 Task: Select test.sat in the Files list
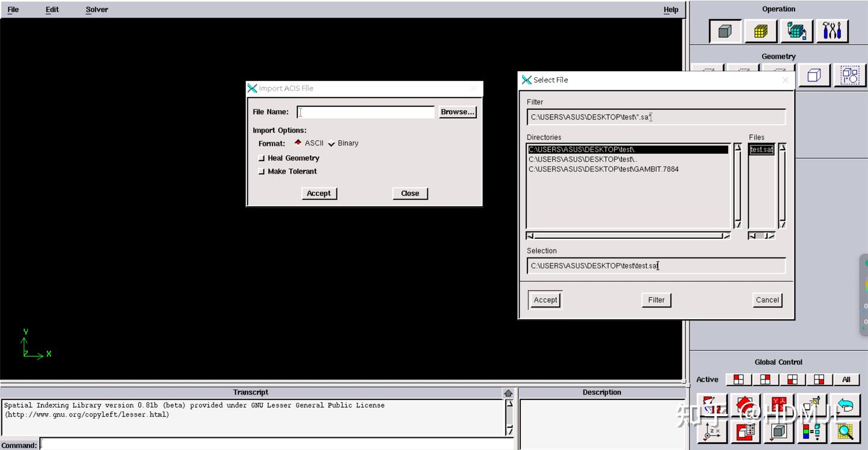pyautogui.click(x=761, y=150)
